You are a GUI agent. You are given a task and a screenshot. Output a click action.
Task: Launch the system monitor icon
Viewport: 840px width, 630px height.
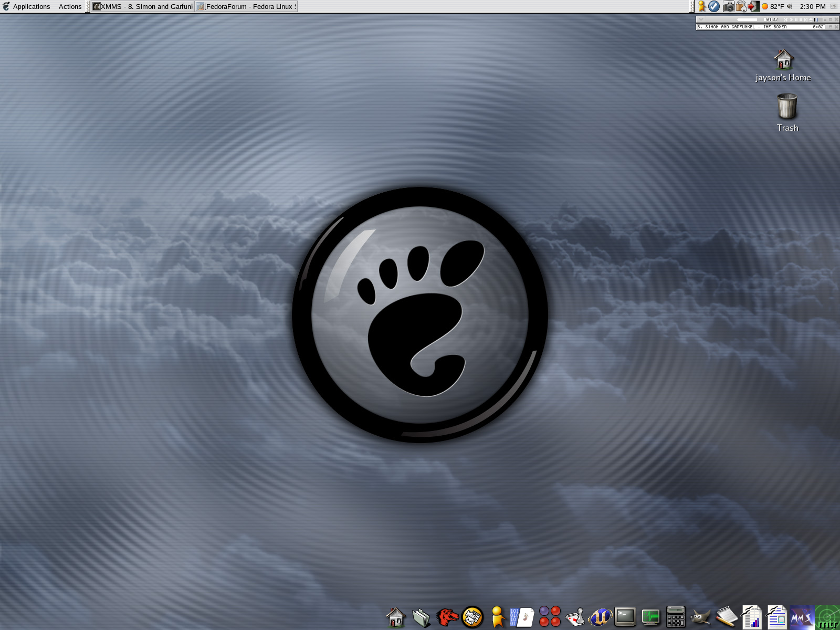650,617
